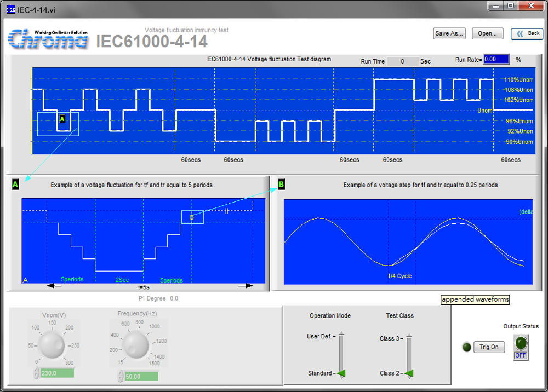Go back with the Back button
This screenshot has width=548, height=392.
[x=527, y=33]
